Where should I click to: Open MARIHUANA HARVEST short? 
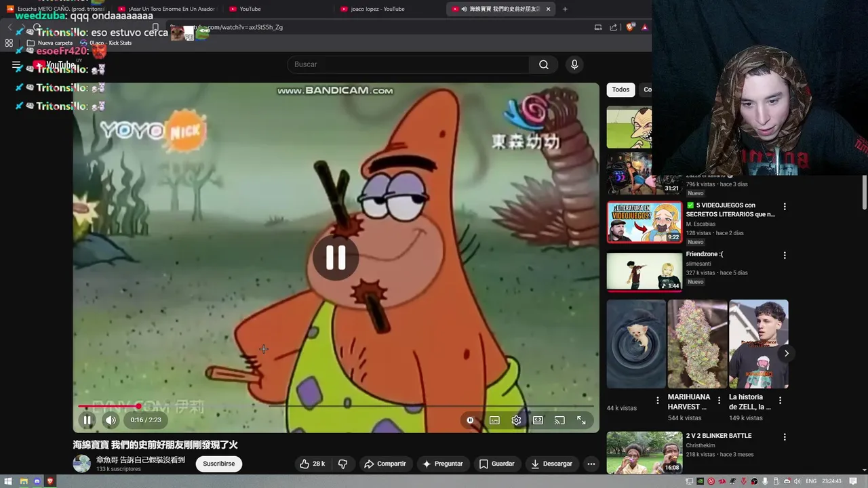pyautogui.click(x=697, y=344)
